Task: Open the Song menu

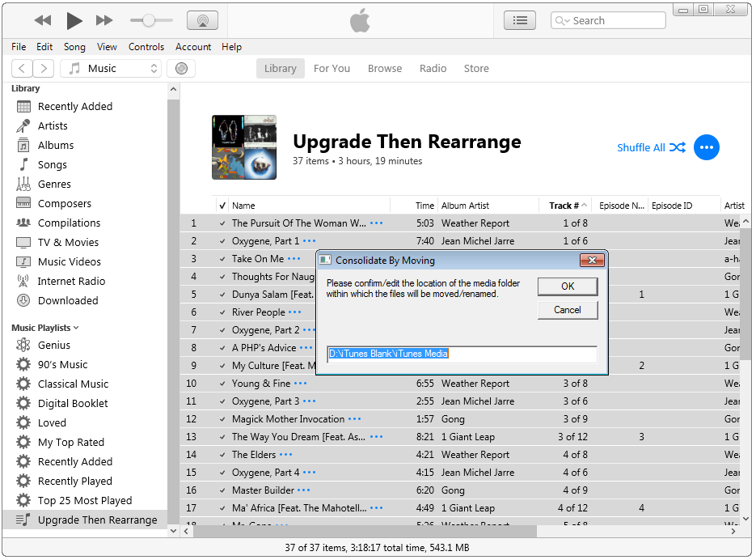Action: click(74, 47)
